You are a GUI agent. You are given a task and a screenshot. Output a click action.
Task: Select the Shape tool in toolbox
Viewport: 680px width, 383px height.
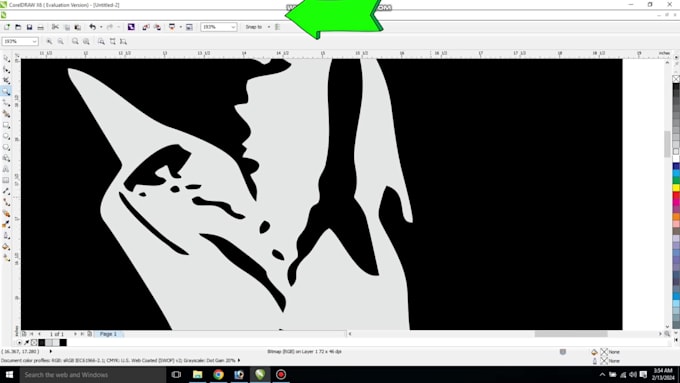point(6,69)
